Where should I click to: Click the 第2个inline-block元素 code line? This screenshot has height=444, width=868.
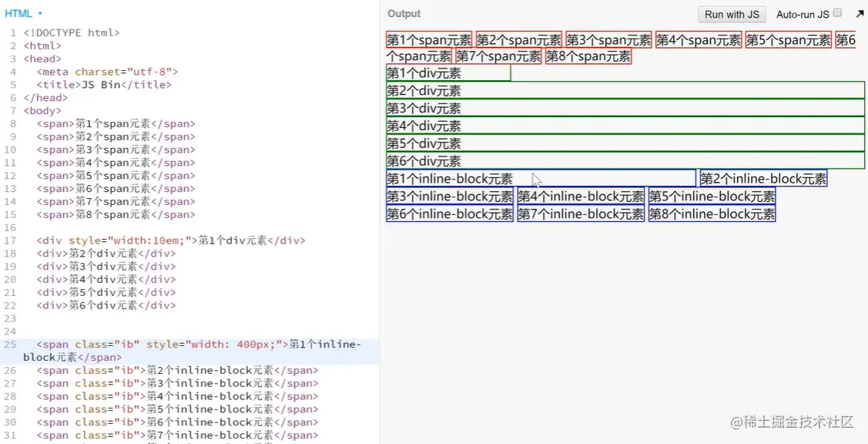pos(178,370)
